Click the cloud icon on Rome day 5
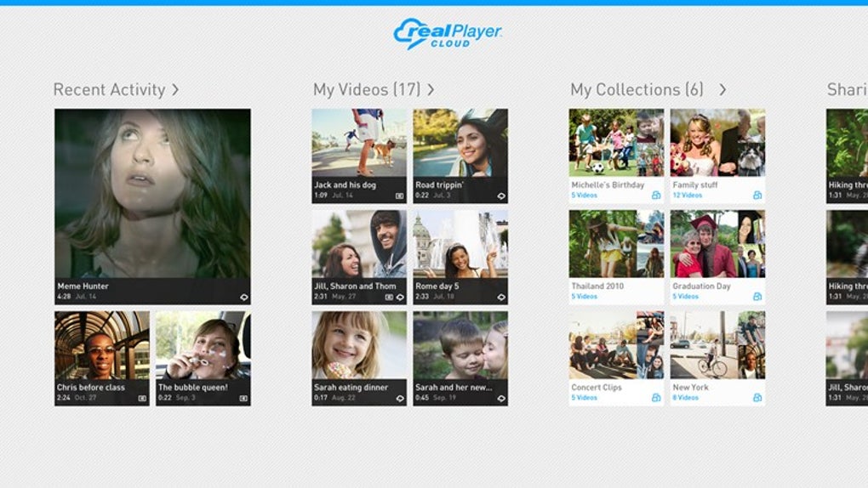868x488 pixels. [501, 297]
